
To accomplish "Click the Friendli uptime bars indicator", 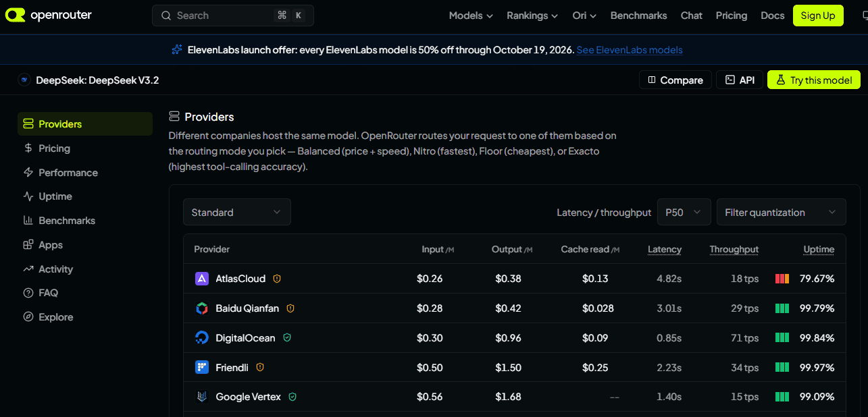I will 782,368.
